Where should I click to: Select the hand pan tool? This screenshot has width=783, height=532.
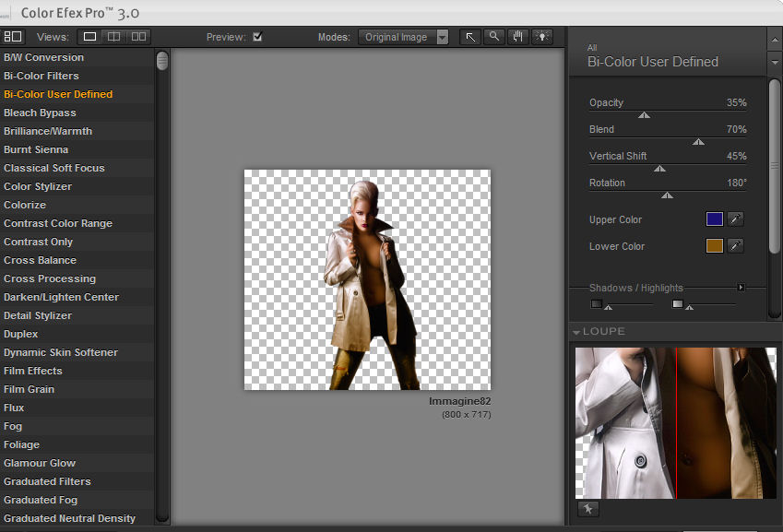click(x=518, y=37)
